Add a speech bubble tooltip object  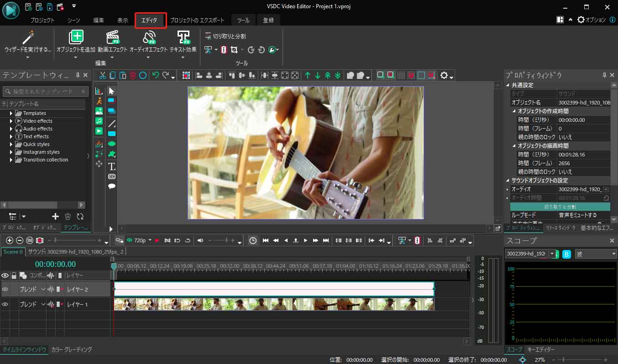(x=111, y=186)
